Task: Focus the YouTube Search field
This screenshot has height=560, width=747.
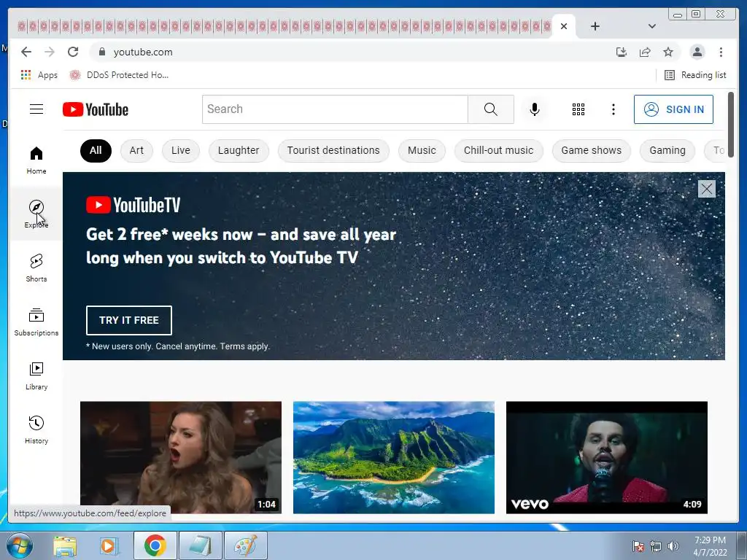Action: [335, 109]
